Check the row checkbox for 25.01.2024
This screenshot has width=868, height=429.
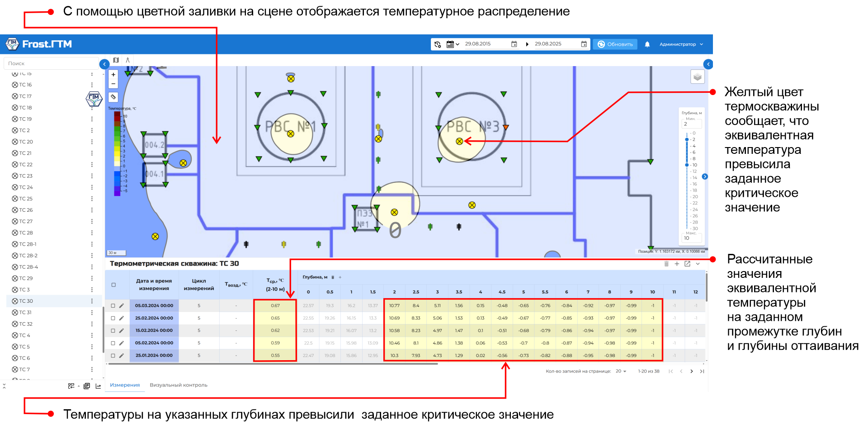[113, 356]
